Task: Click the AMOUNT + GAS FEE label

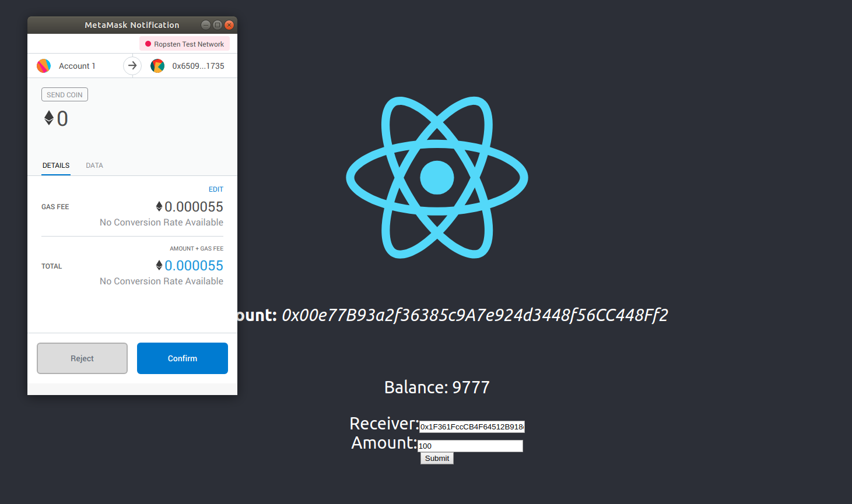Action: click(x=197, y=249)
